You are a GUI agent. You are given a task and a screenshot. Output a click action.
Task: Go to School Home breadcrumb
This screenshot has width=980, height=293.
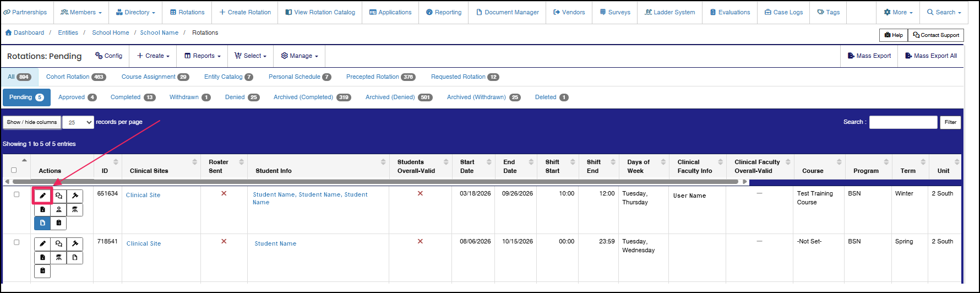point(111,32)
